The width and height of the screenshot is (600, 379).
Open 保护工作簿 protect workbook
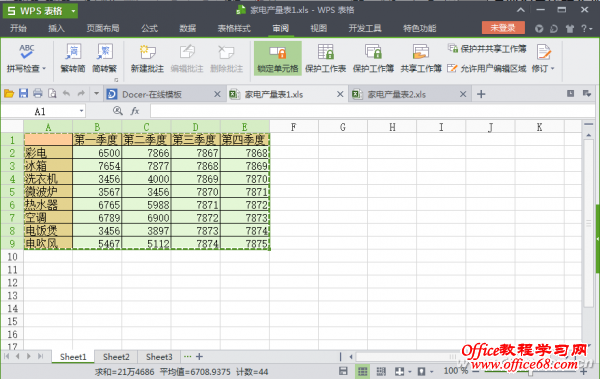click(x=373, y=58)
